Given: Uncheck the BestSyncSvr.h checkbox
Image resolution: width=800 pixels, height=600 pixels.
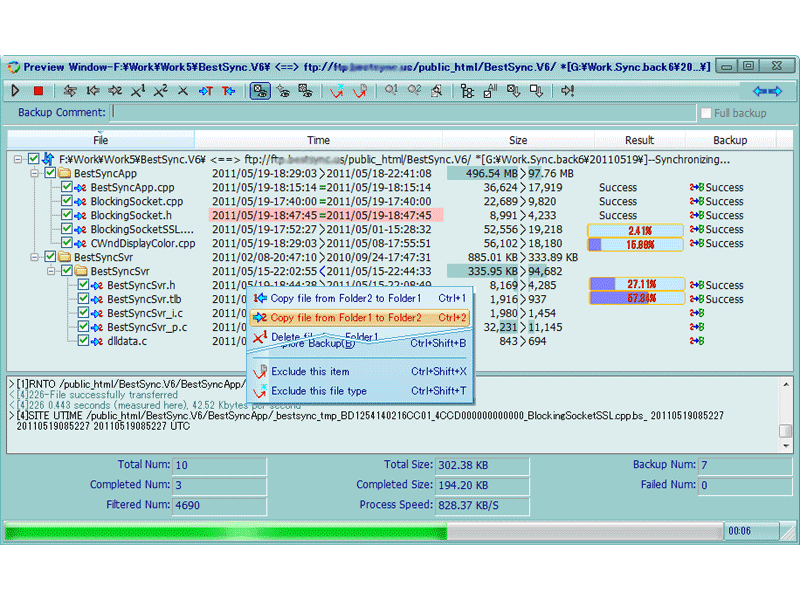Looking at the screenshot, I should (83, 285).
